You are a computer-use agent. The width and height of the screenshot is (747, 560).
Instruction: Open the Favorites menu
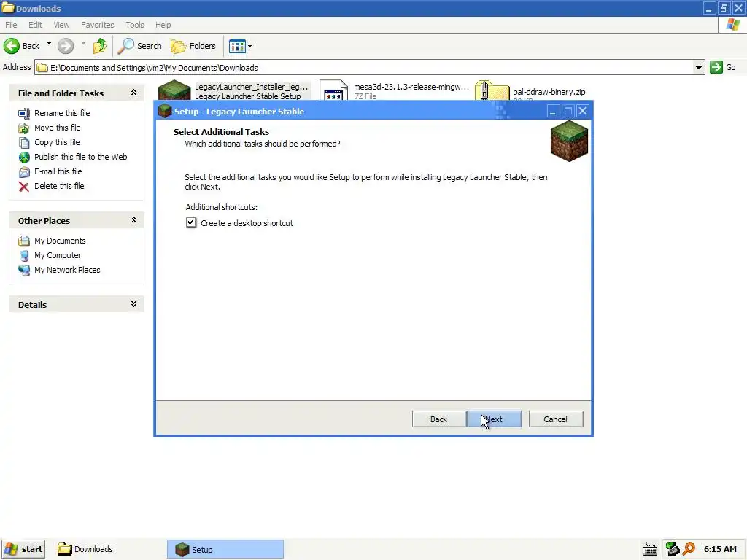pyautogui.click(x=98, y=25)
